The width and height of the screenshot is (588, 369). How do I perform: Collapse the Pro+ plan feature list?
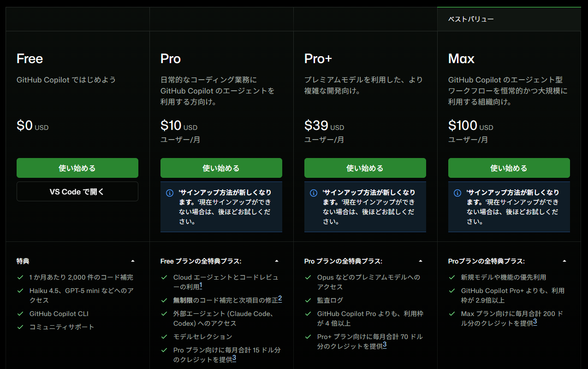421,261
